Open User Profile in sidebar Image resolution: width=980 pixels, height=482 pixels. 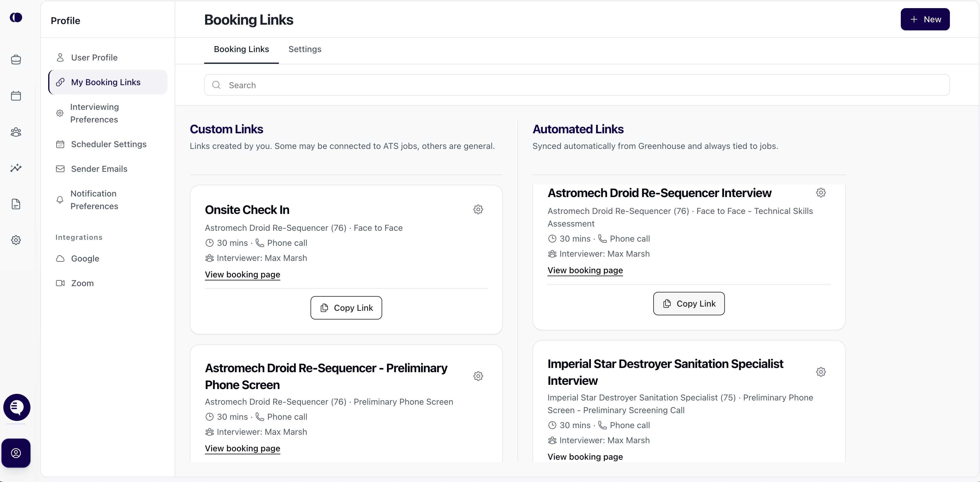(x=108, y=57)
